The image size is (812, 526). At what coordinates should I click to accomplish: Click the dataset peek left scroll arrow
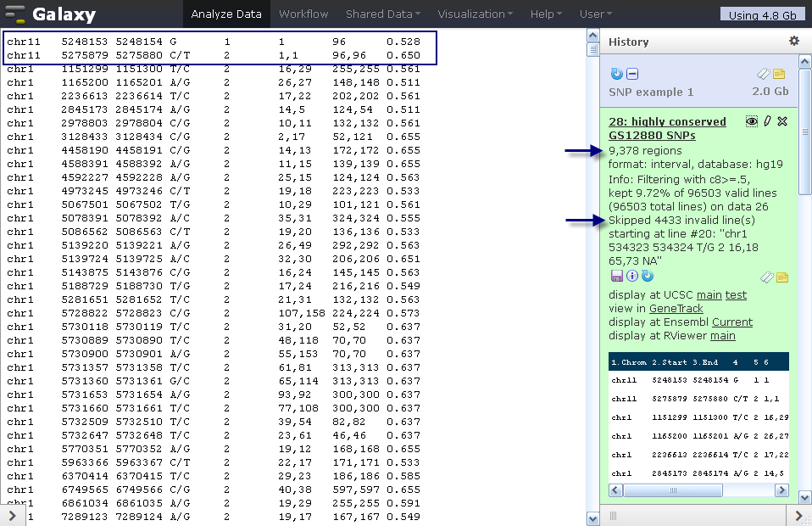[615, 490]
